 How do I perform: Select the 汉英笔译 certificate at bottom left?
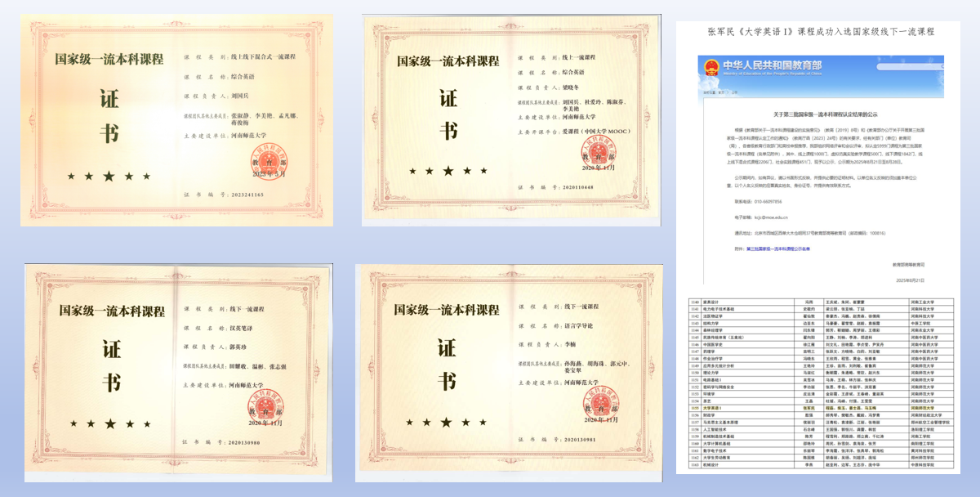[180, 369]
